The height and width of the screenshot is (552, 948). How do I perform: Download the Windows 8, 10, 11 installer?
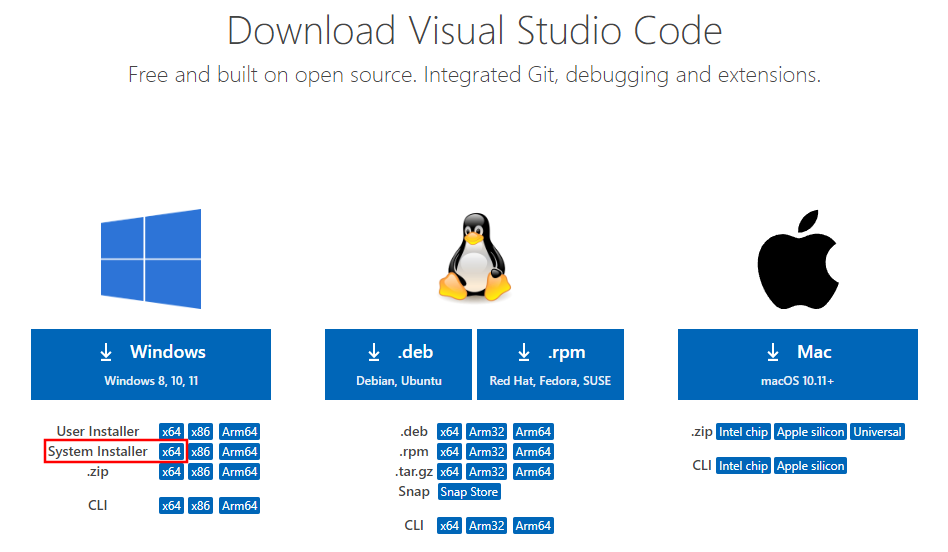[x=151, y=365]
